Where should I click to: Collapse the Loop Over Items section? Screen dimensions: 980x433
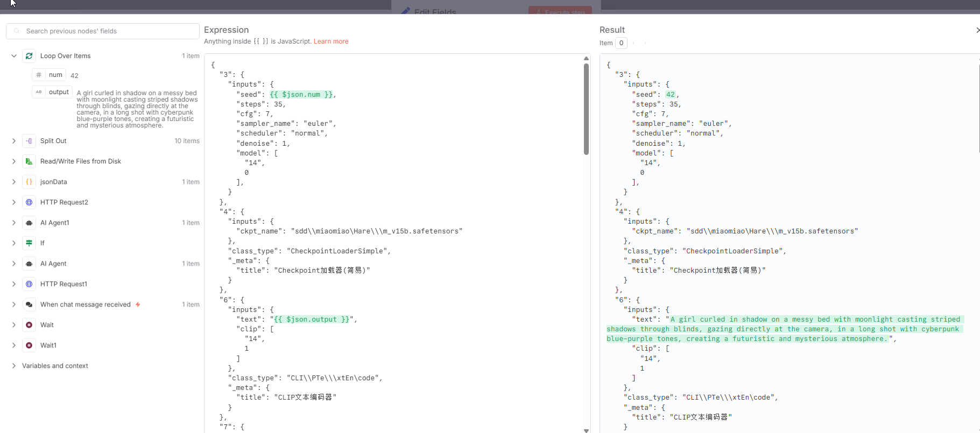(14, 56)
